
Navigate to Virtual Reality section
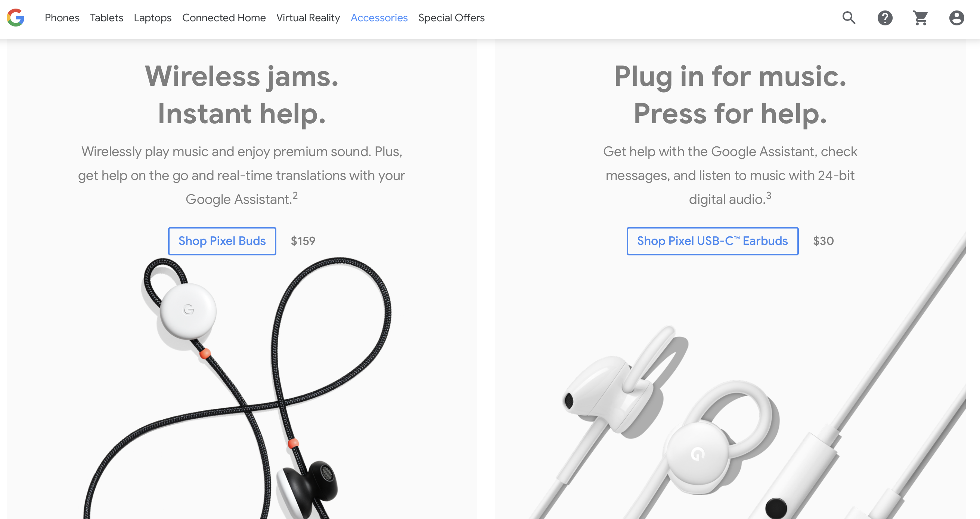click(308, 18)
